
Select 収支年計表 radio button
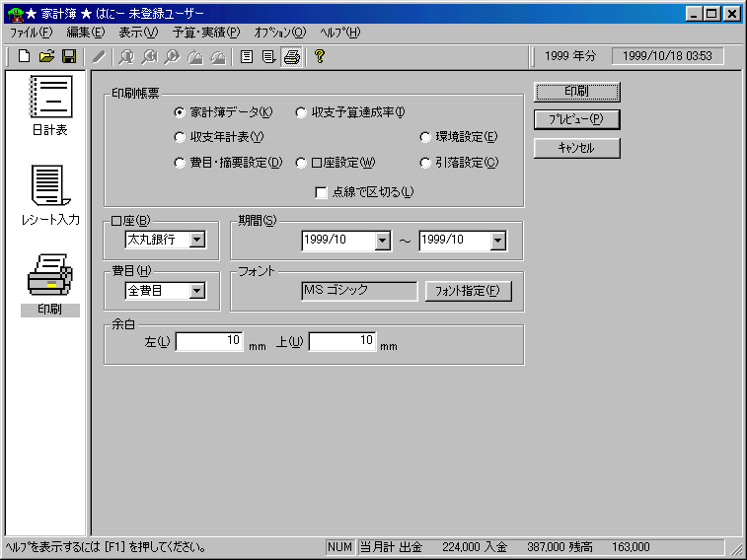coord(180,137)
